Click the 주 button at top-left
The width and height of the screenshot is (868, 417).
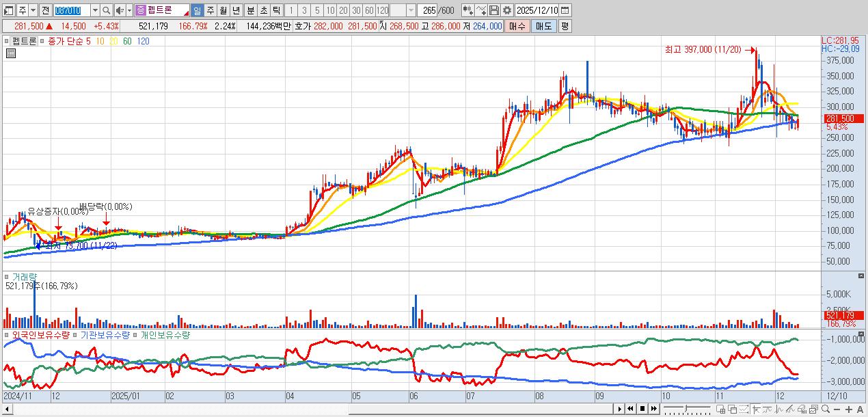click(23, 10)
